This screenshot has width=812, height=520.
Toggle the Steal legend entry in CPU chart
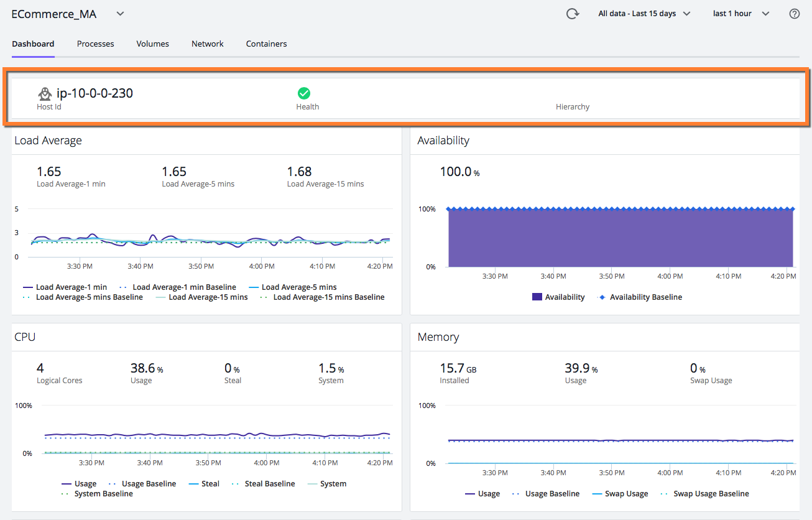(202, 484)
